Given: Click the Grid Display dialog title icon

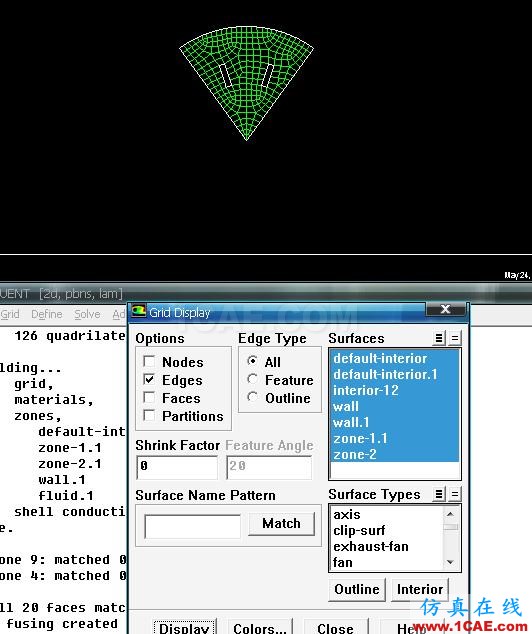Looking at the screenshot, I should pos(139,312).
